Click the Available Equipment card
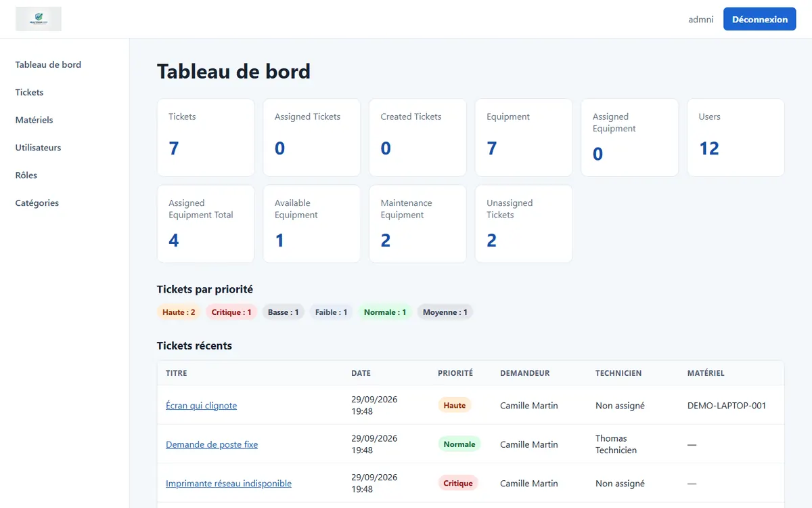The height and width of the screenshot is (508, 812). coord(312,224)
